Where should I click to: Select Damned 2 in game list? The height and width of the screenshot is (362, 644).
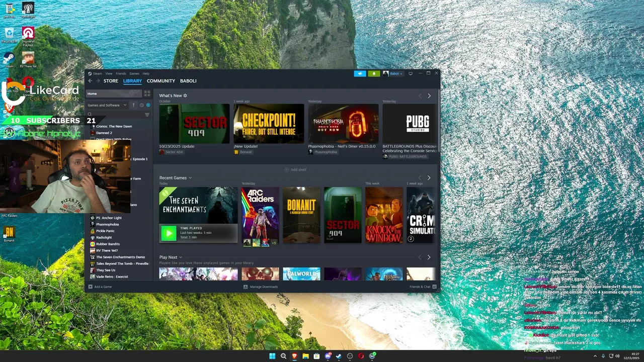104,133
